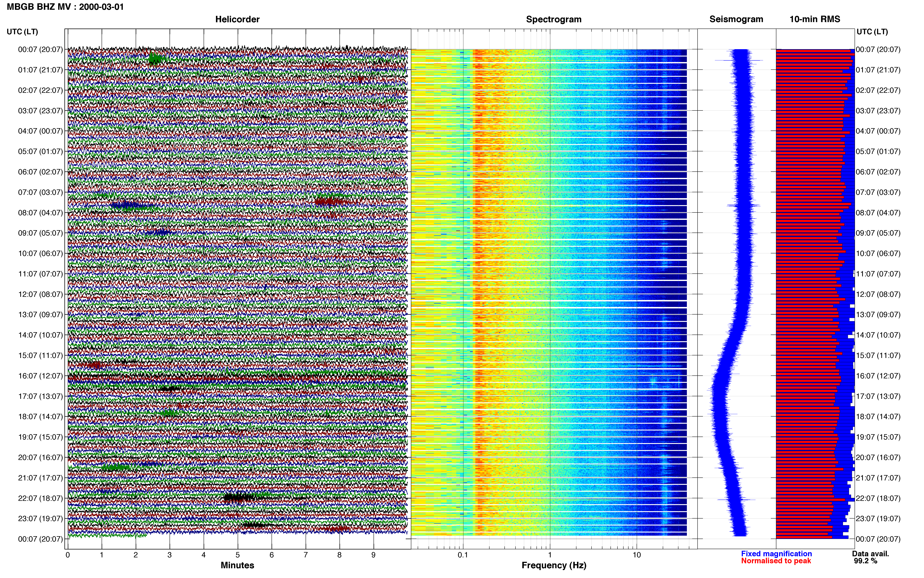Click the 18:07 (14:07) label beside the 10-min RMS
The image size is (924, 578).
click(878, 417)
